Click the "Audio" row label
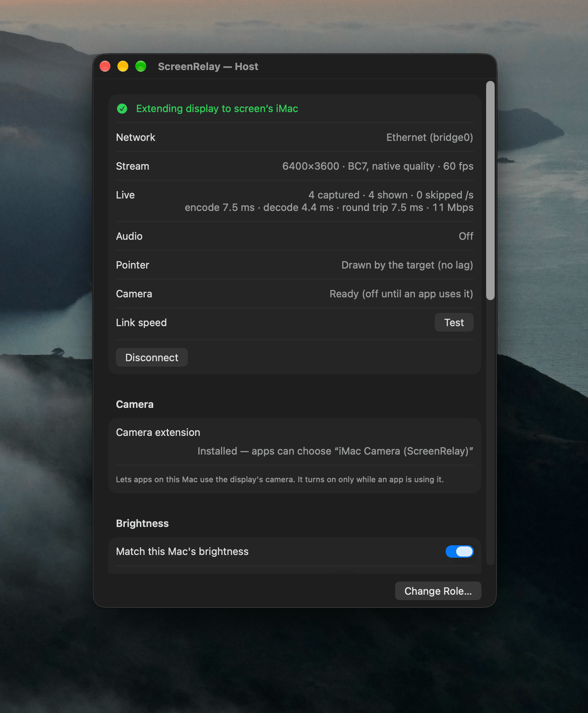588x713 pixels. [129, 236]
